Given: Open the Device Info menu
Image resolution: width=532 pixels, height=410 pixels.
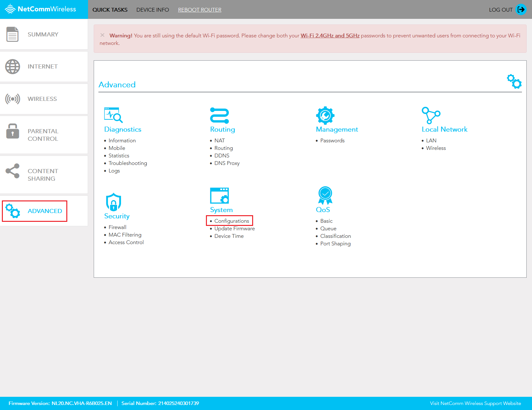Looking at the screenshot, I should [153, 10].
